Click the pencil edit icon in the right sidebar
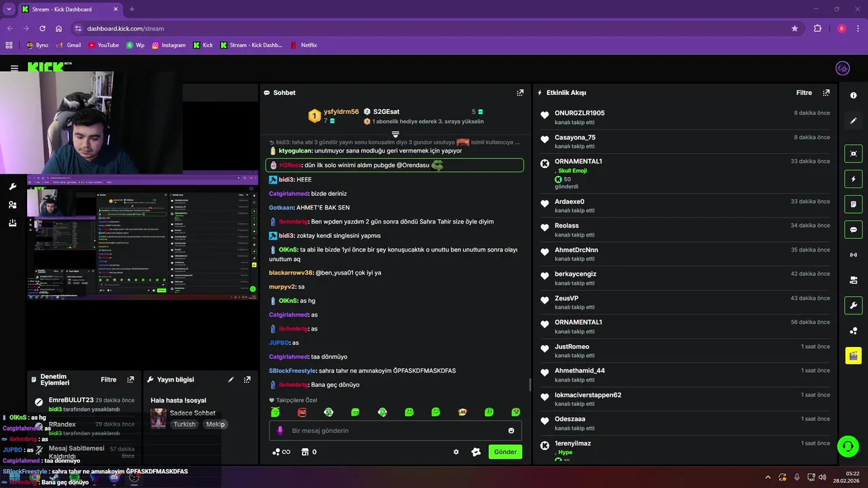Image resolution: width=868 pixels, height=488 pixels. tap(853, 121)
